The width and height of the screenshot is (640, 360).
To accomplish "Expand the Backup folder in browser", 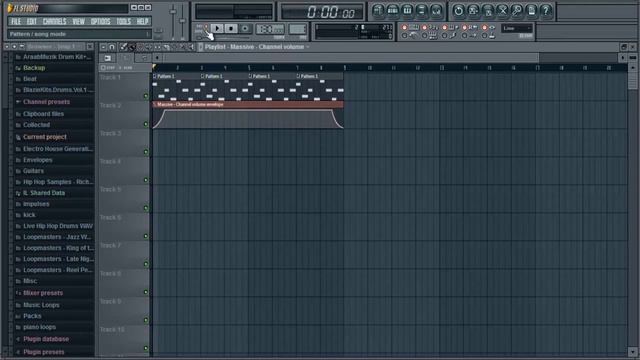I will click(x=34, y=68).
